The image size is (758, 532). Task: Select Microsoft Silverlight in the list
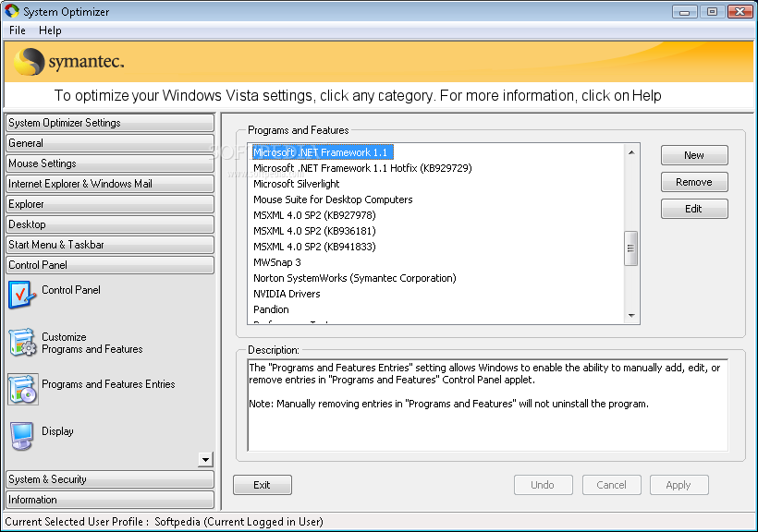[x=297, y=184]
